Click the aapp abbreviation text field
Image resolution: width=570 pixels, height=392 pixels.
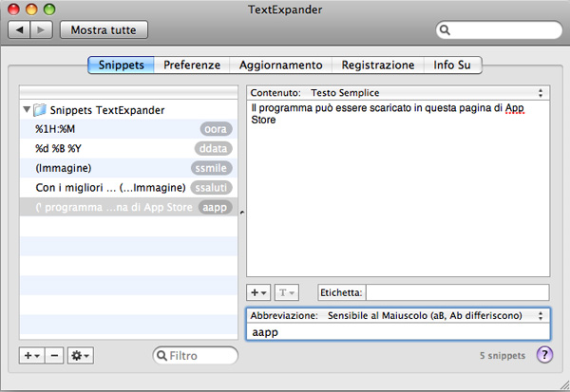click(x=398, y=332)
